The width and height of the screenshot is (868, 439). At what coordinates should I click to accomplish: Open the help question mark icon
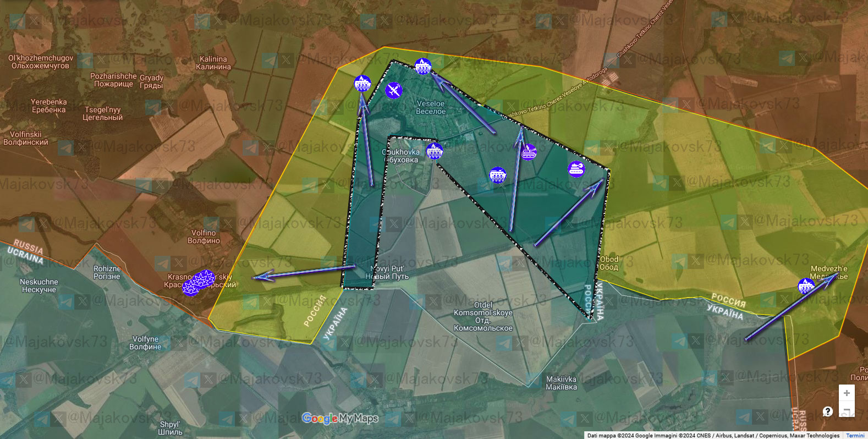pyautogui.click(x=827, y=411)
